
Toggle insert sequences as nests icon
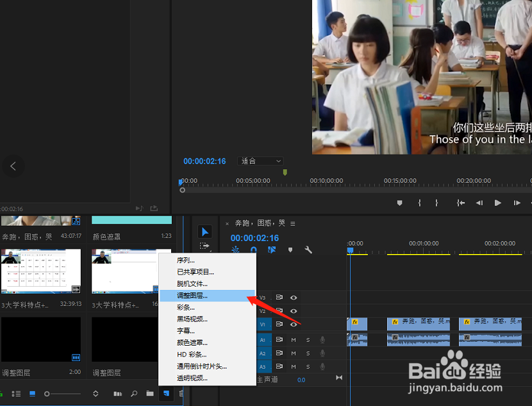coord(235,250)
